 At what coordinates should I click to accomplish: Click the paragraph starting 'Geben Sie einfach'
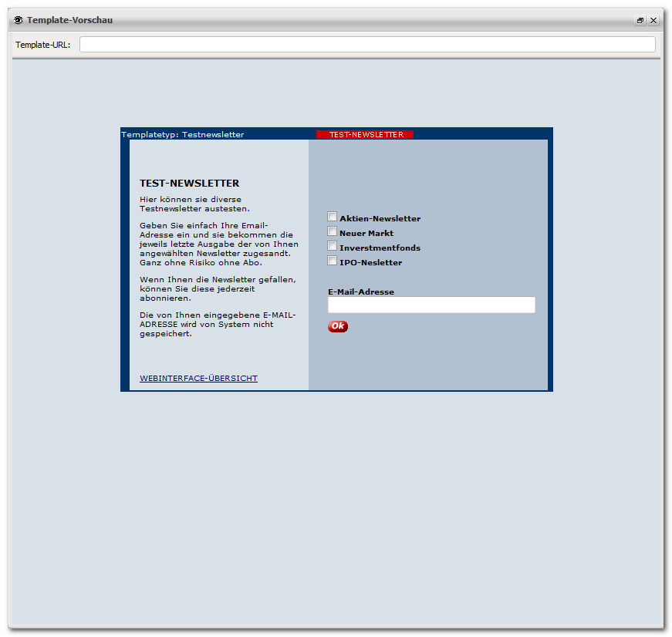tap(216, 244)
